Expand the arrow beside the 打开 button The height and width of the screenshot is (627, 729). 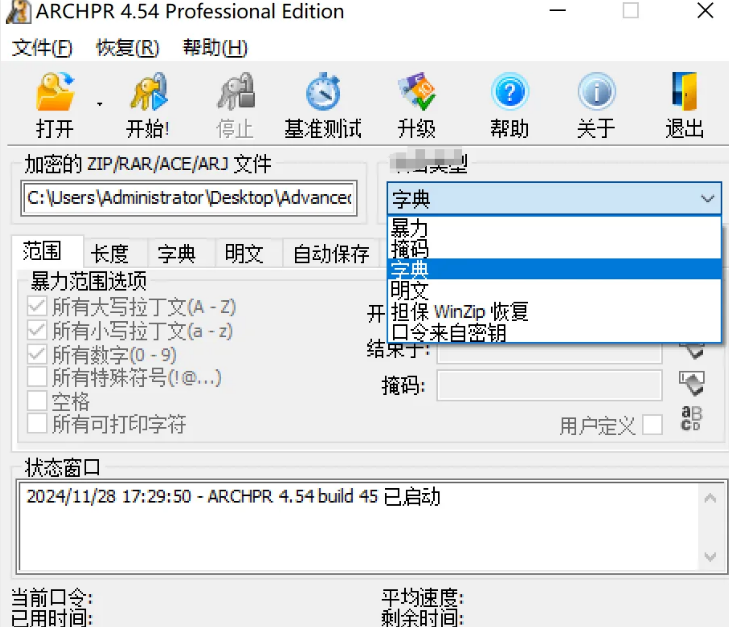99,104
